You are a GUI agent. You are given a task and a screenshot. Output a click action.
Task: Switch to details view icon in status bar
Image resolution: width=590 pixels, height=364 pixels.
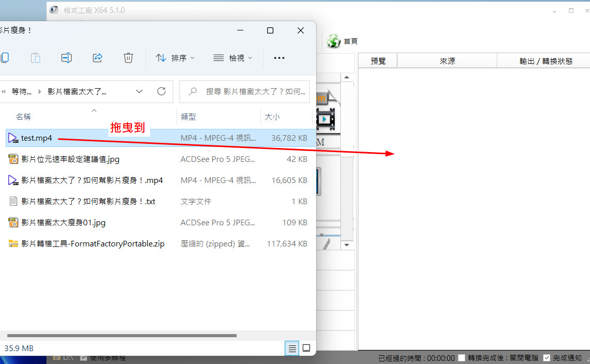pyautogui.click(x=292, y=349)
